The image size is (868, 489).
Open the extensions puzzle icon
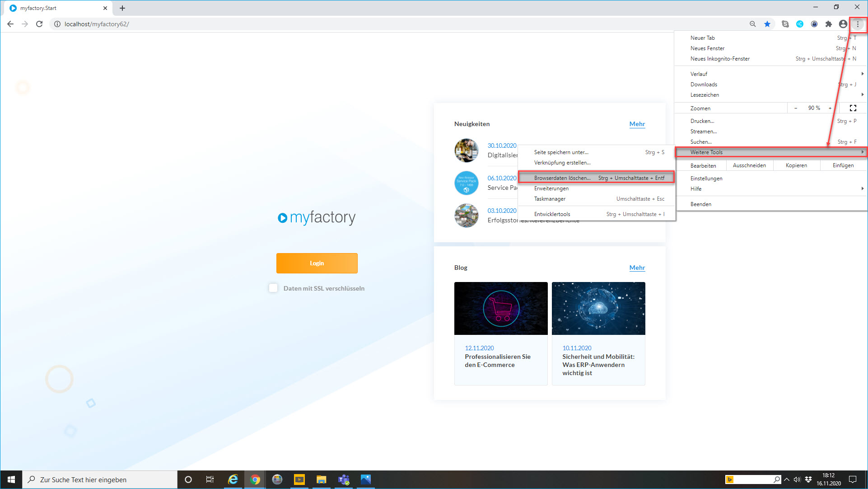[x=828, y=24]
